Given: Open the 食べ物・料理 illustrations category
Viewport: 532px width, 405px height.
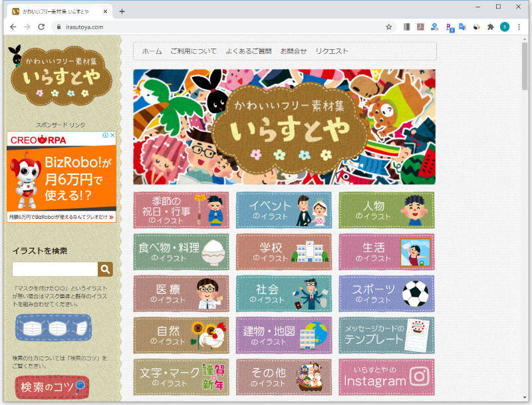Looking at the screenshot, I should [181, 251].
